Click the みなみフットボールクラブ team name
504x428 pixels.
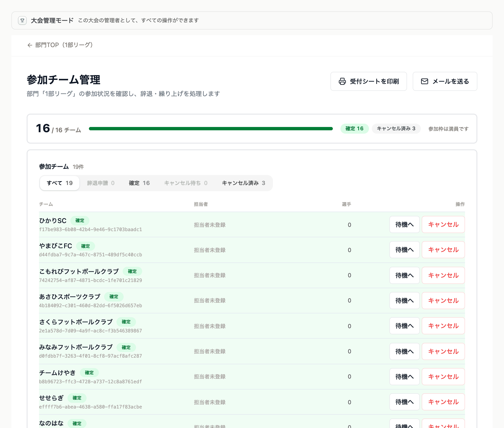[x=76, y=347]
